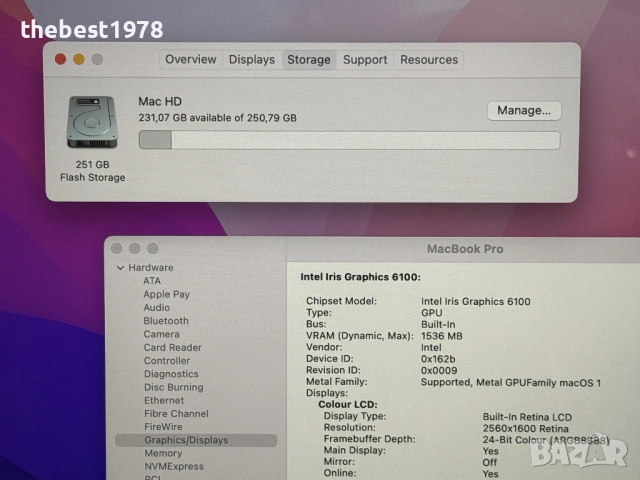Switch to the Displays tab
The height and width of the screenshot is (480, 640).
(252, 60)
